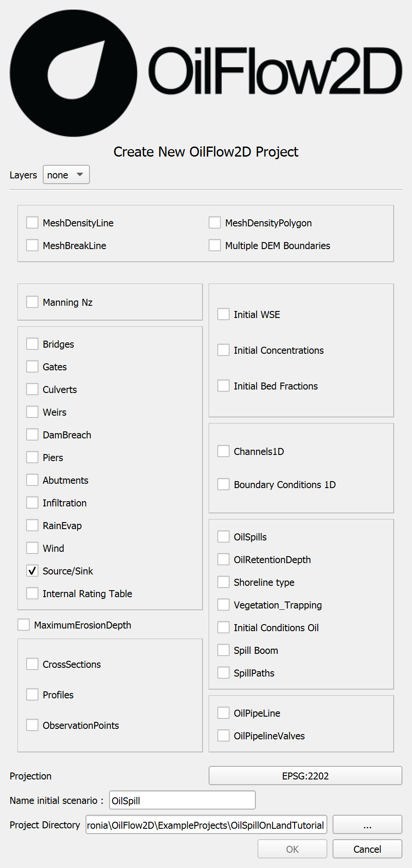
Task: Enable the MeshDensityPolygon checkbox
Action: [x=215, y=222]
